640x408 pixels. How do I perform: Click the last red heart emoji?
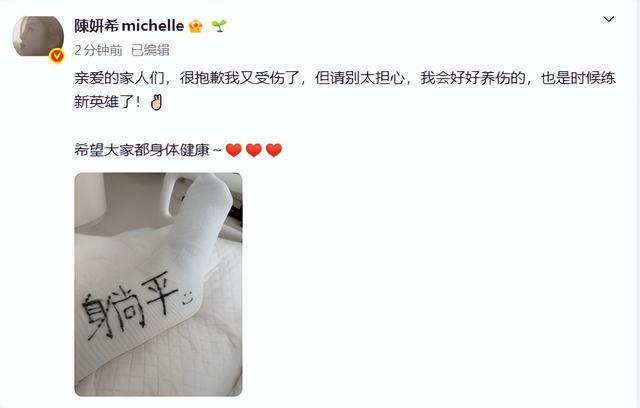coord(274,150)
